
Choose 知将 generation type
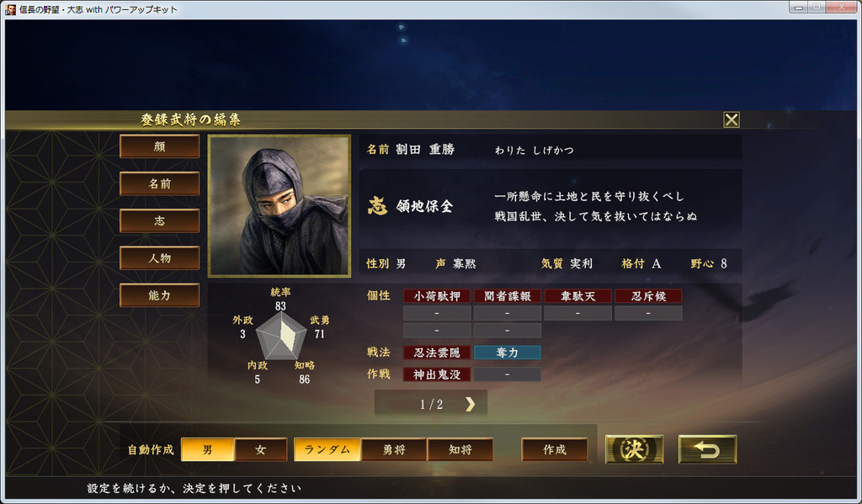[x=460, y=449]
